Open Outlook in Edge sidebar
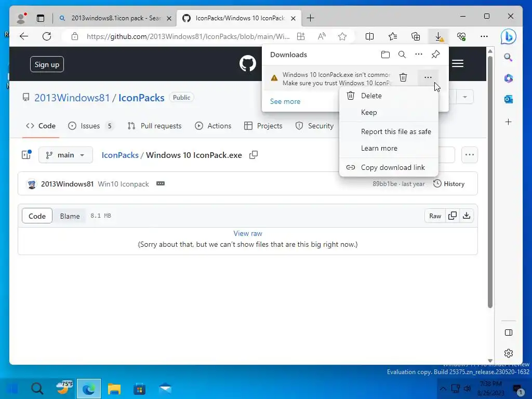Screen dimensions: 532x399 tap(508, 99)
